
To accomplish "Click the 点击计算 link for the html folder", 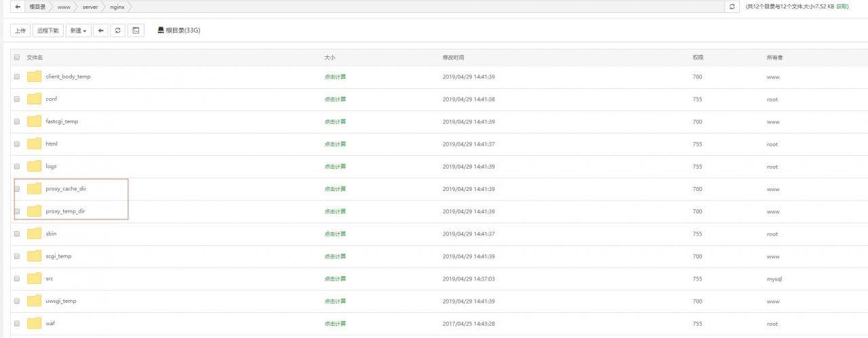I will [335, 144].
